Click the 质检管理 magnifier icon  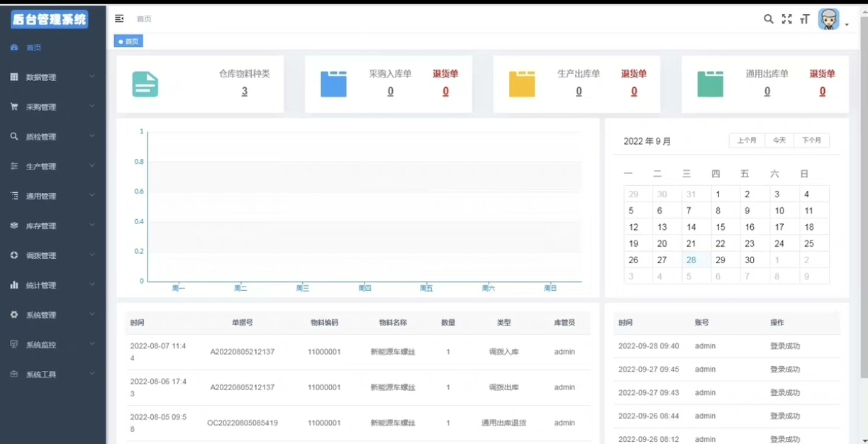tap(14, 136)
